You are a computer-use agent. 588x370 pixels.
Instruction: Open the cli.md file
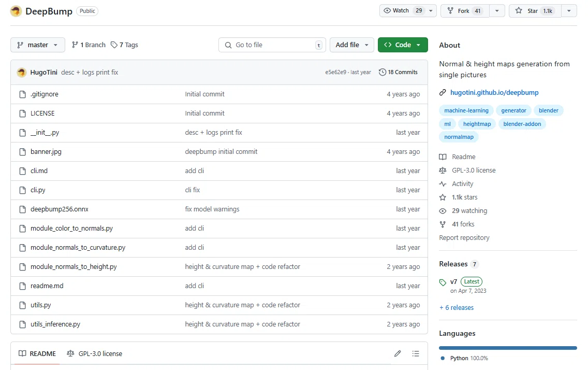coord(39,170)
